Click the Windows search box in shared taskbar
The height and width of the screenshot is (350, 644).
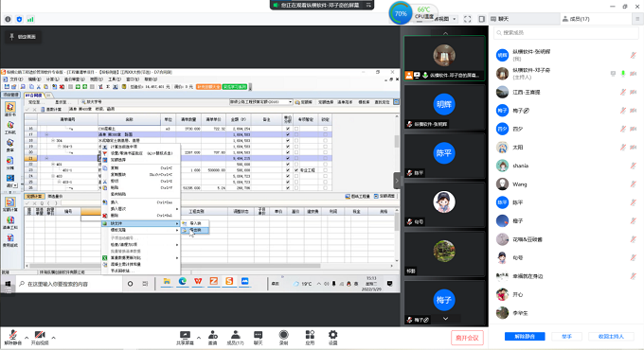point(68,284)
